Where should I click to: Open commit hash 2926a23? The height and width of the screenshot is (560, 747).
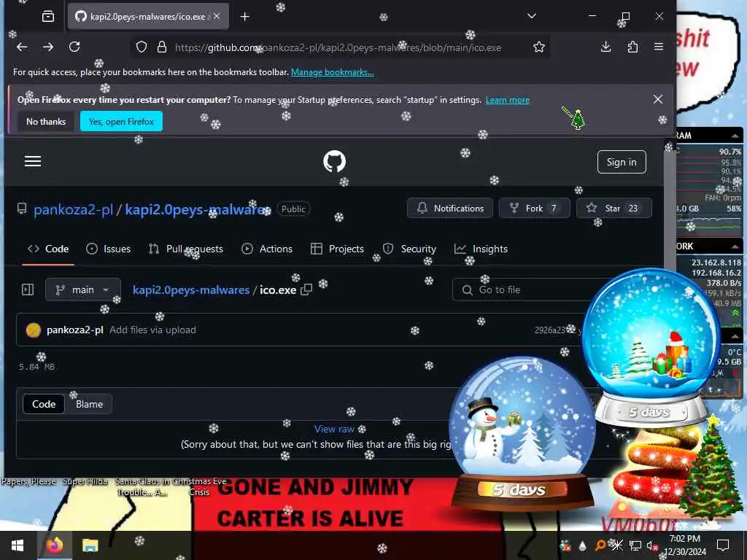[x=549, y=330]
